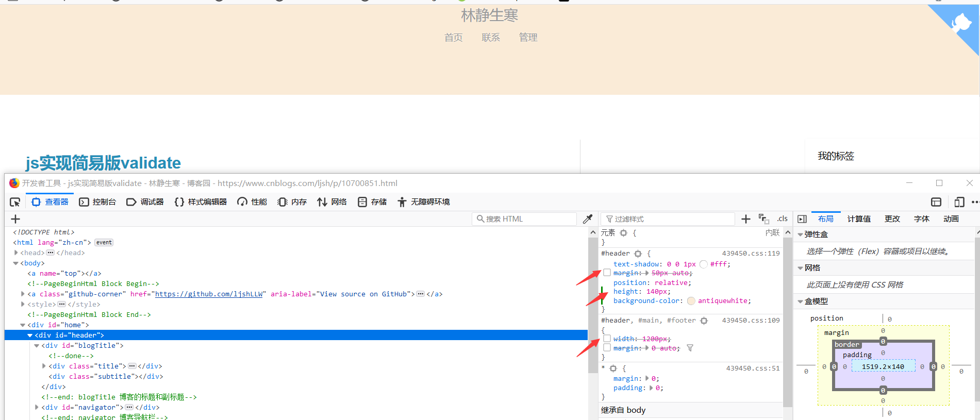Open the devtools more options menu
This screenshot has width=980, height=420.
click(975, 202)
